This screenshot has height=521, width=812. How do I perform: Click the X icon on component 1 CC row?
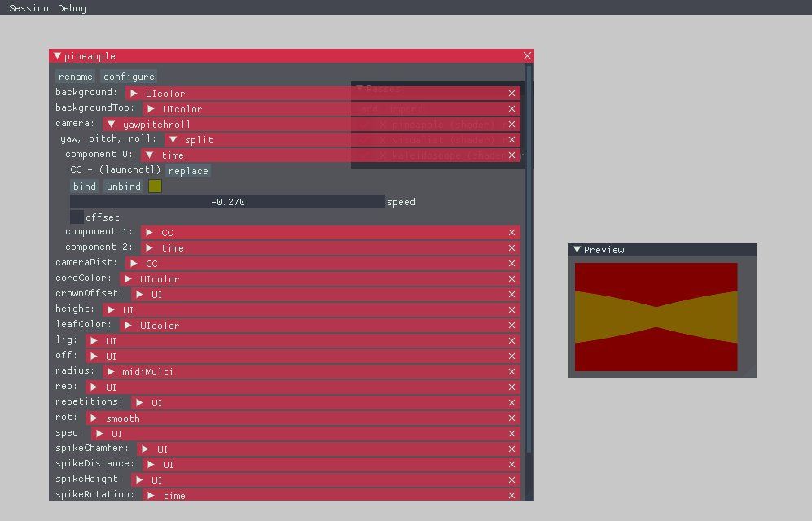coord(511,233)
